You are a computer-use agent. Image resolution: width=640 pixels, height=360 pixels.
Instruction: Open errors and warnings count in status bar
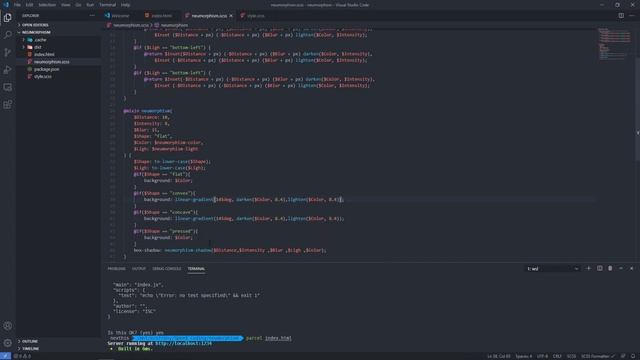pyautogui.click(x=23, y=356)
